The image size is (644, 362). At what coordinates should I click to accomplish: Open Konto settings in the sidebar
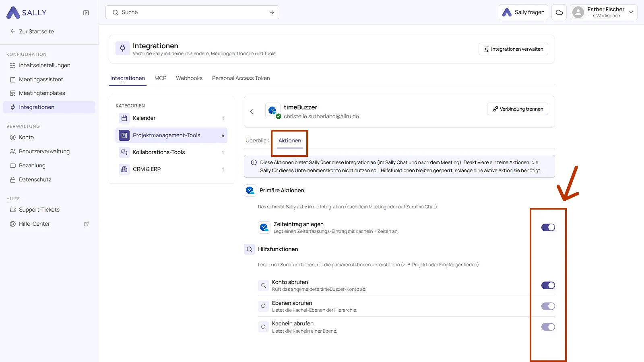[x=49, y=138]
